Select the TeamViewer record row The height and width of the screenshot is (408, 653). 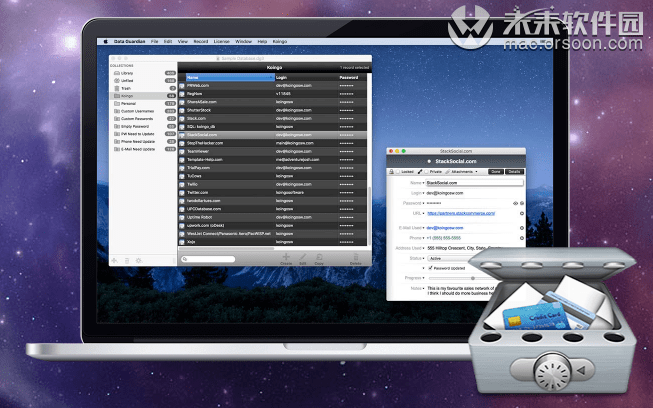click(273, 151)
